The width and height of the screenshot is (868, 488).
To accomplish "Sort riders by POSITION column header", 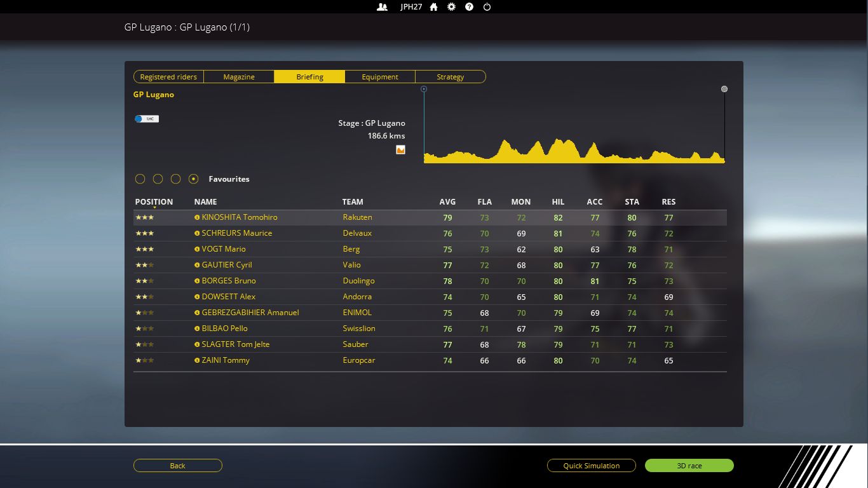I will coord(154,202).
